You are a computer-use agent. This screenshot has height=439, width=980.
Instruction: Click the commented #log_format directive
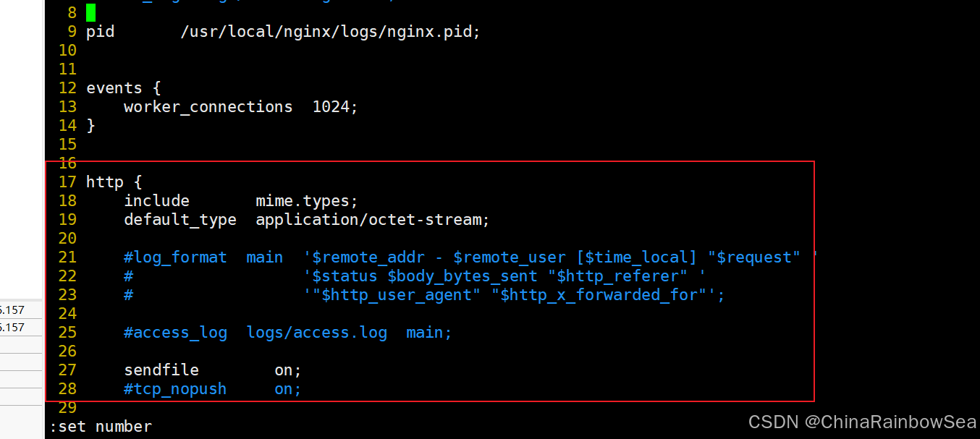pyautogui.click(x=175, y=257)
